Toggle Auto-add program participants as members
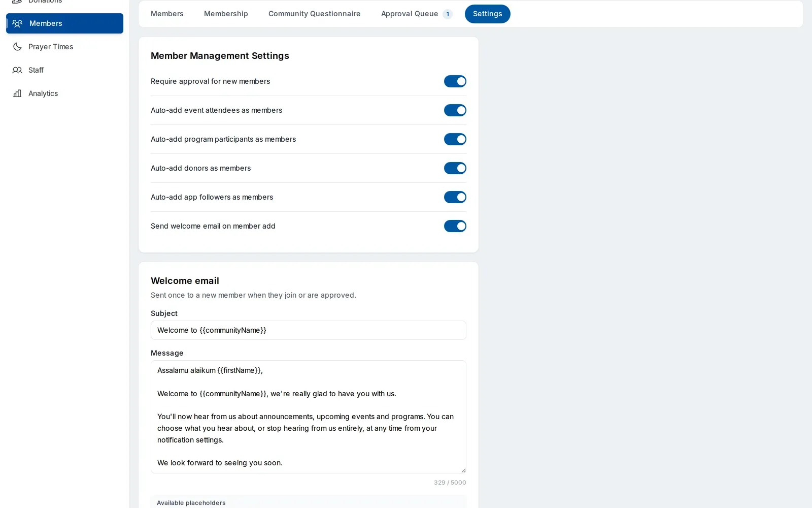The height and width of the screenshot is (508, 812). click(455, 139)
